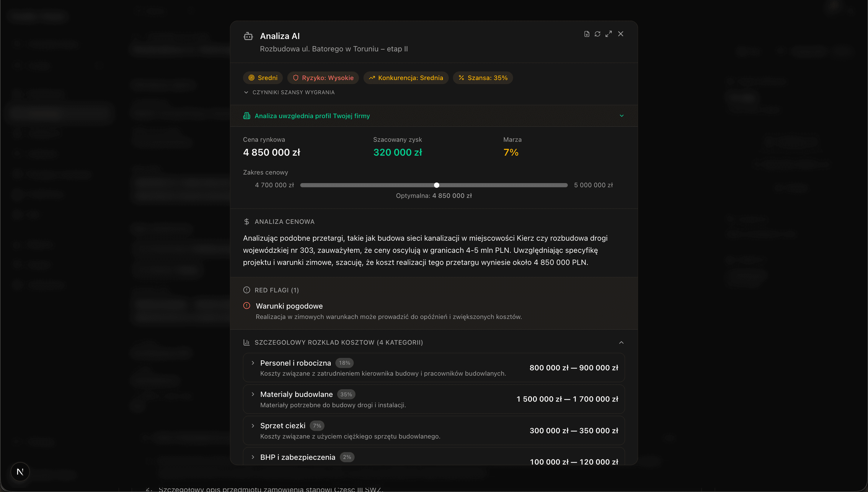Click the Szansa: 35% badge
This screenshot has width=868, height=492.
tap(483, 78)
